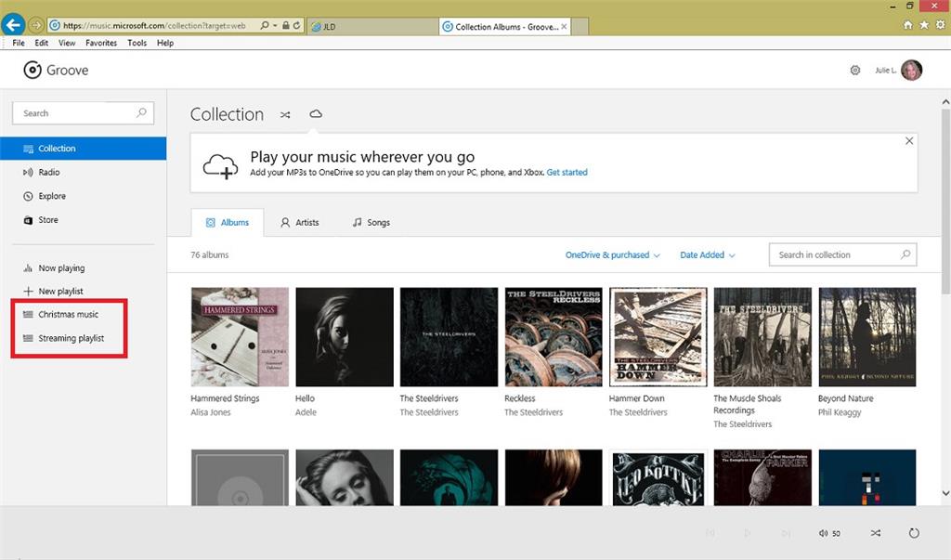This screenshot has width=951, height=560.
Task: Open Store in the sidebar
Action: pyautogui.click(x=83, y=220)
